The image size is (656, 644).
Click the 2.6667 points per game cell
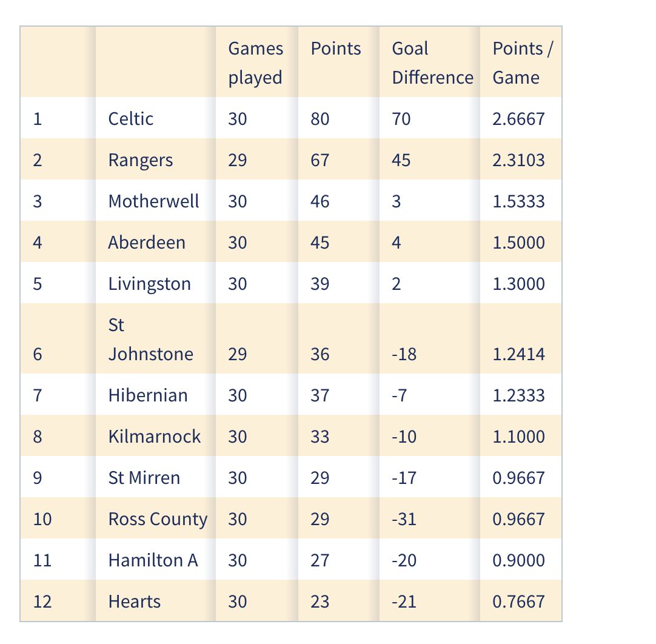click(x=519, y=118)
